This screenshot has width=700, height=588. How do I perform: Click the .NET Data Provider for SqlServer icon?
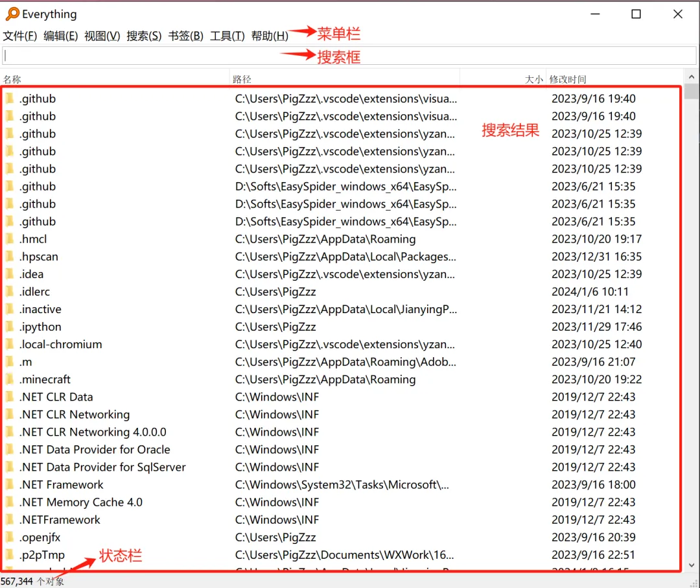click(x=10, y=467)
